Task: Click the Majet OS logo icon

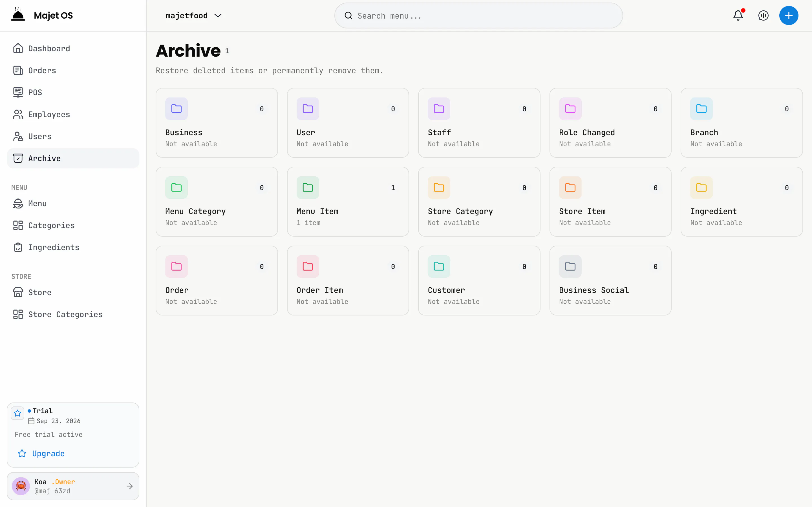Action: pos(18,14)
